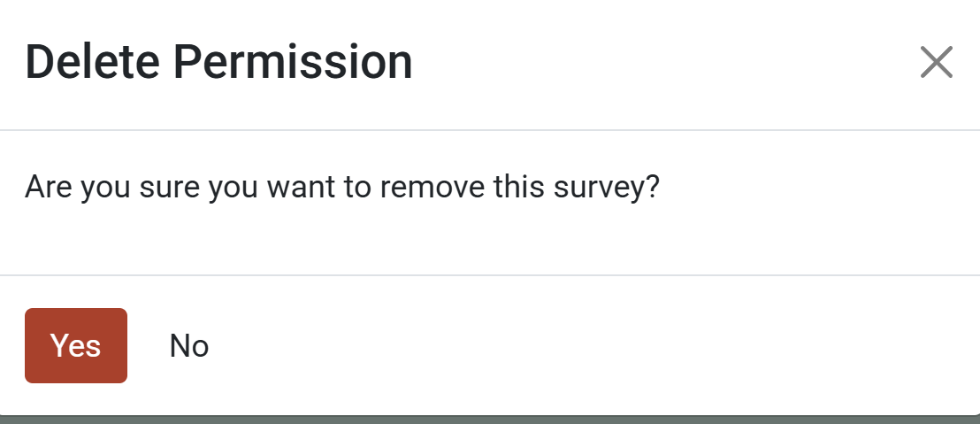Click the word "Permission" in the heading

pyautogui.click(x=293, y=63)
